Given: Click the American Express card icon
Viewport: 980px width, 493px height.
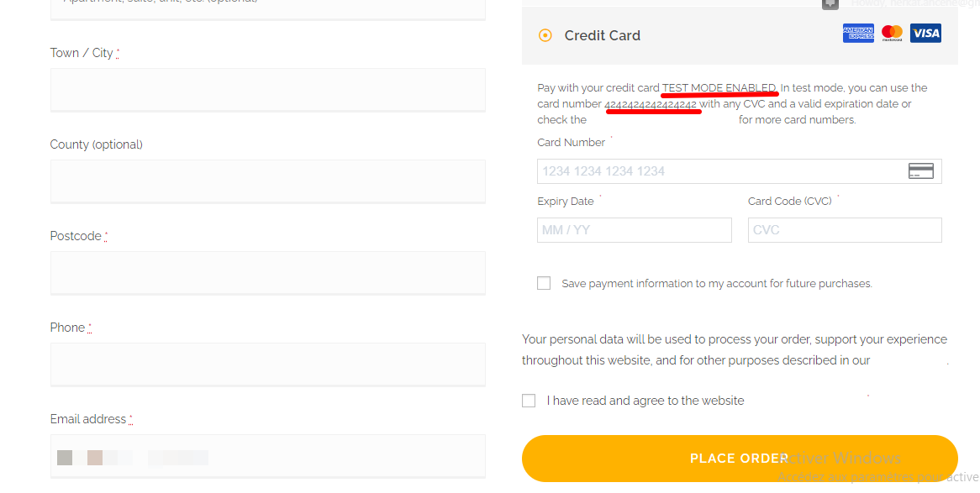Looking at the screenshot, I should tap(858, 34).
